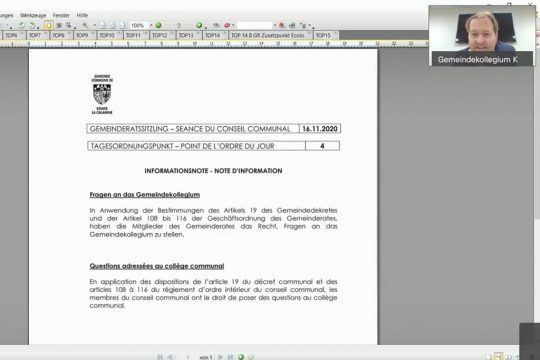Image resolution: width=540 pixels, height=360 pixels.
Task: Open the Hilfe menu
Action: [82, 15]
